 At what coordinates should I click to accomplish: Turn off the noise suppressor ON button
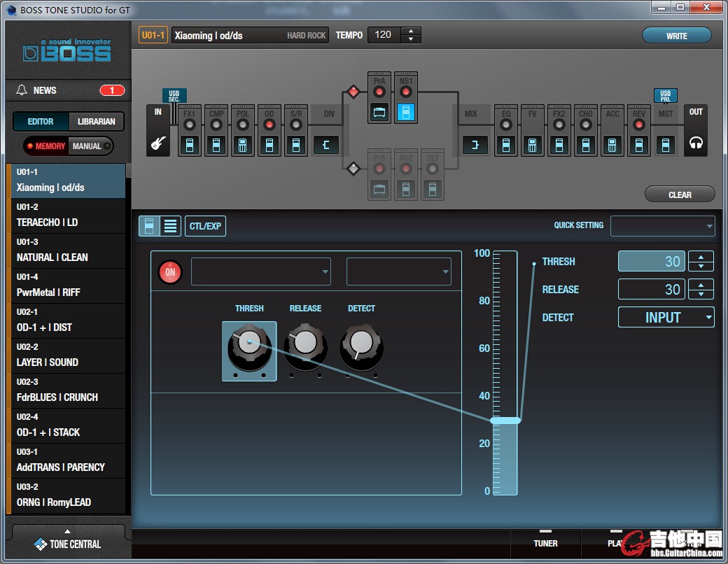pyautogui.click(x=170, y=272)
